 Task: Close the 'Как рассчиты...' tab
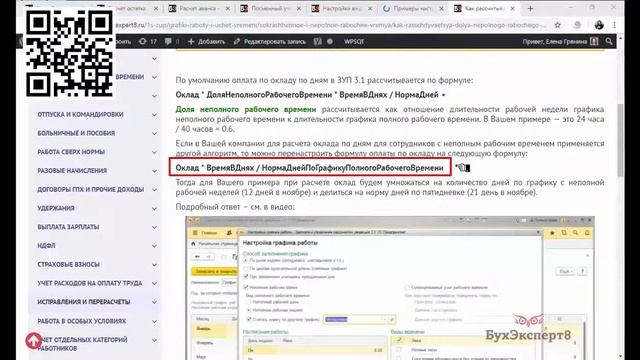pyautogui.click(x=513, y=9)
